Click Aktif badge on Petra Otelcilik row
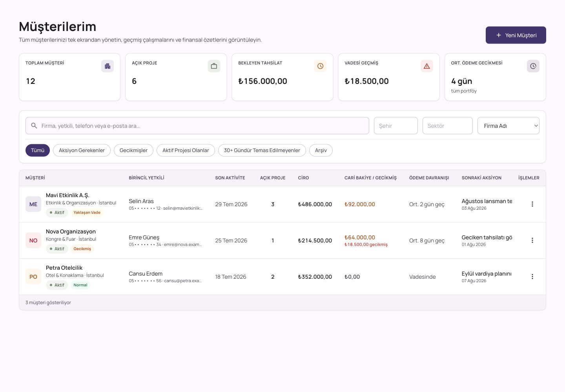Screen dimensions: 565x392 pyautogui.click(x=57, y=285)
